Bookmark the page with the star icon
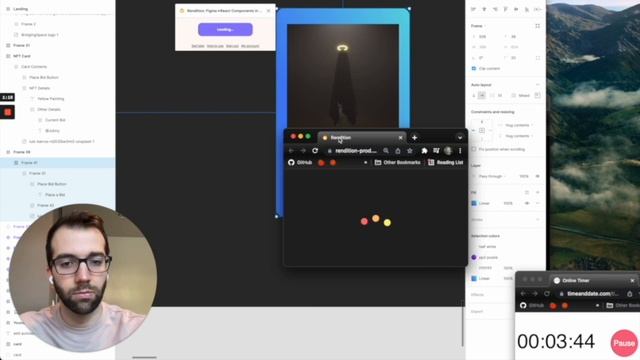 pyautogui.click(x=409, y=151)
